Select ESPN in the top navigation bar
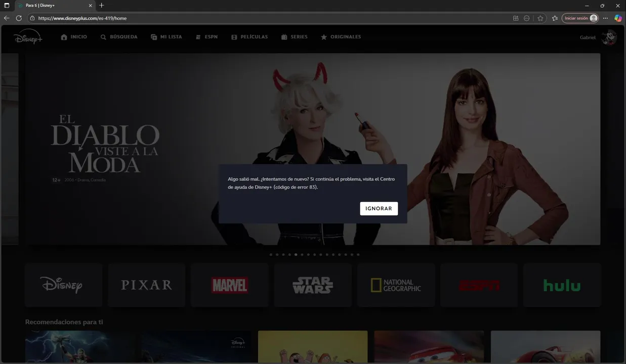This screenshot has width=626, height=364. pos(206,37)
